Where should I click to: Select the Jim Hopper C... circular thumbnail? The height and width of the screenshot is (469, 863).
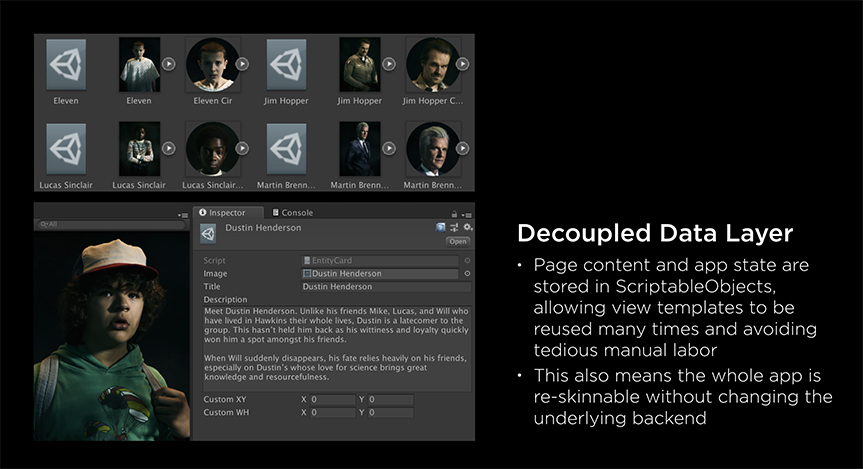[x=433, y=64]
